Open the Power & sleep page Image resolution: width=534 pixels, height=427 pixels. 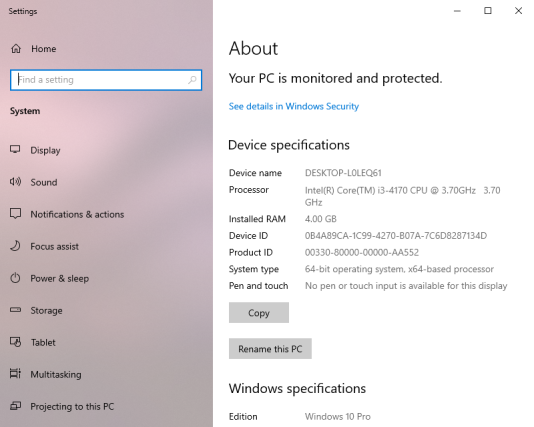60,279
